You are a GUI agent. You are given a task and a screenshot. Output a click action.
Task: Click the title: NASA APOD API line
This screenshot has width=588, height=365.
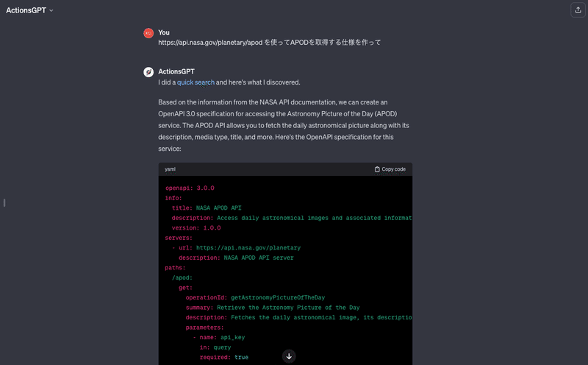(207, 208)
